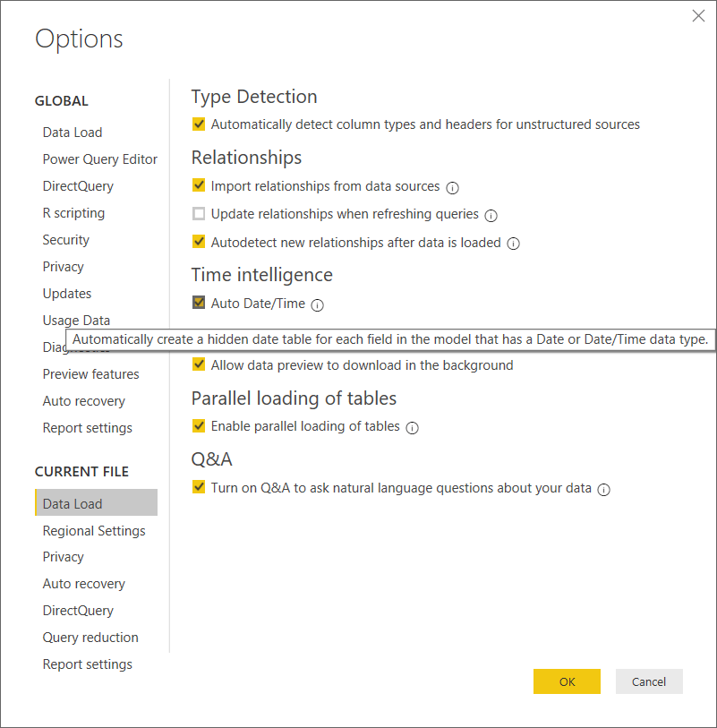Select Current File Data Load

point(96,502)
